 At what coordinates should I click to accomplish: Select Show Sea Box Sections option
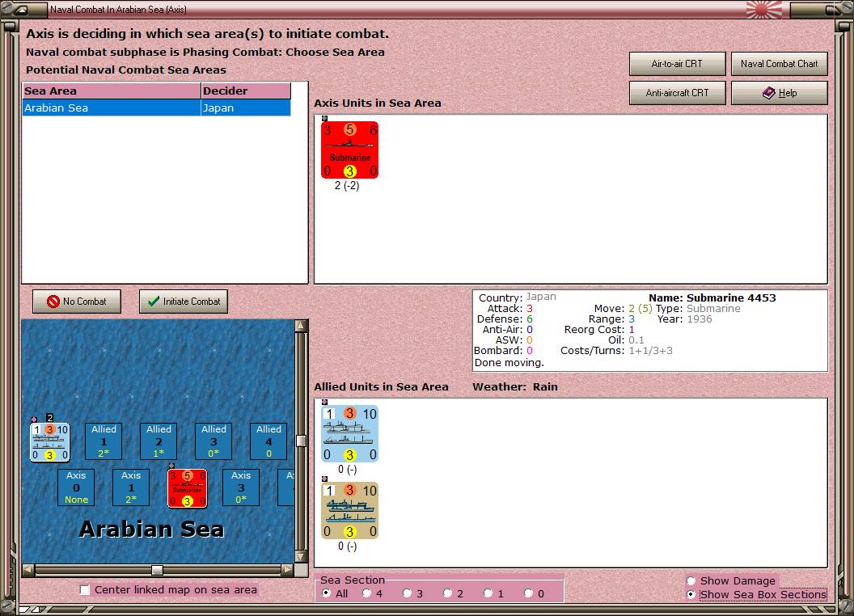tap(691, 595)
